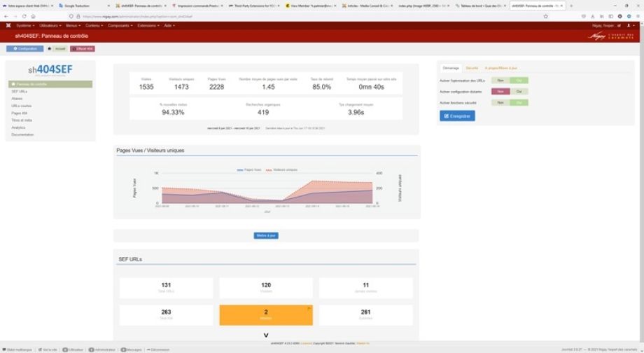Open Pages 404 in the sidebar
This screenshot has width=644, height=353.
coord(20,113)
